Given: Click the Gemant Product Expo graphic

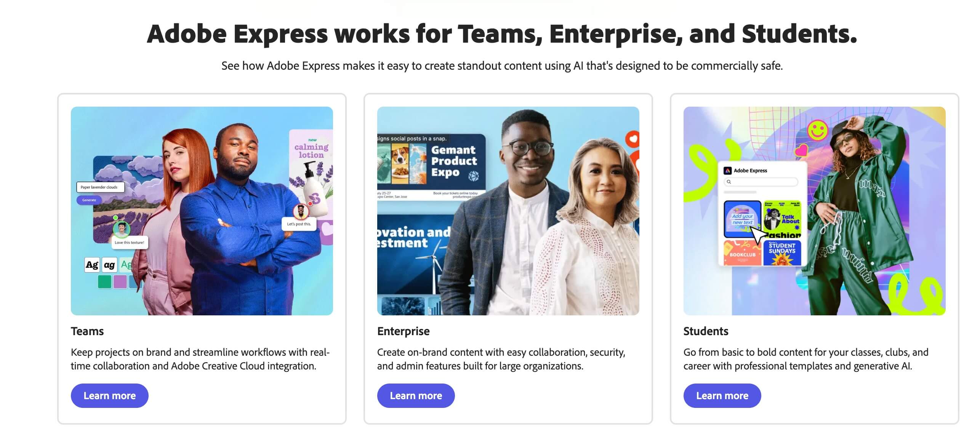Looking at the screenshot, I should click(431, 167).
